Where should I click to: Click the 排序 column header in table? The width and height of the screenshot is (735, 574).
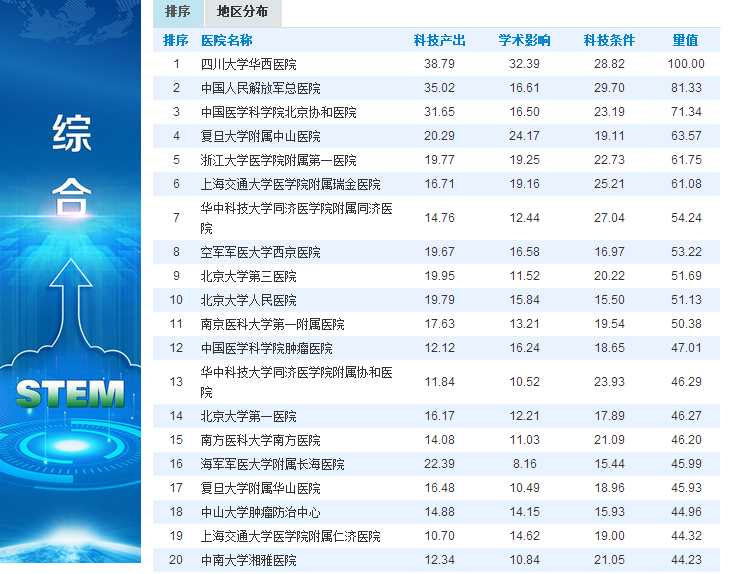(x=176, y=40)
